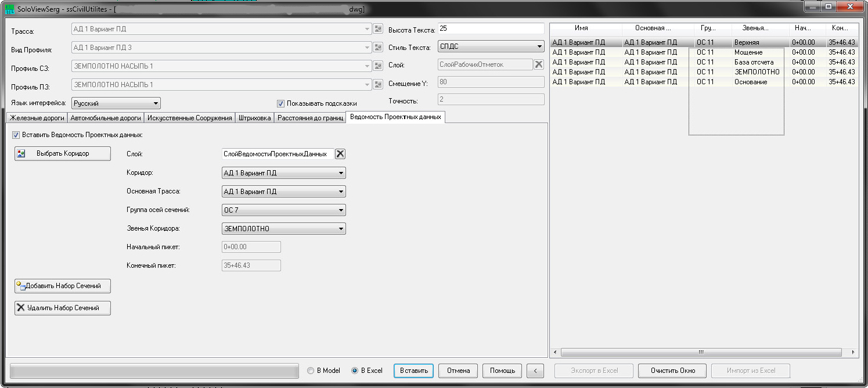Select the table row with Мощение

point(704,52)
